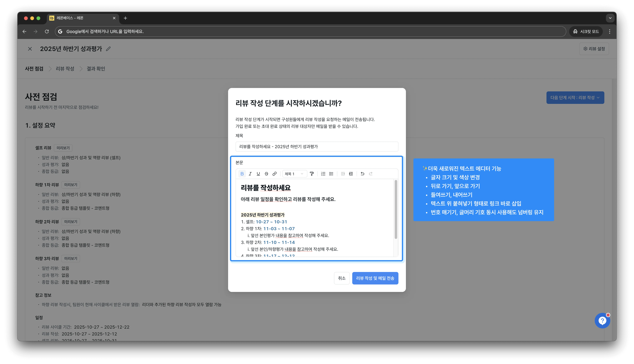Image resolution: width=634 pixels, height=364 pixels.
Task: Click 미리보기 next to 하향 2차 리뷰
Action: click(71, 222)
